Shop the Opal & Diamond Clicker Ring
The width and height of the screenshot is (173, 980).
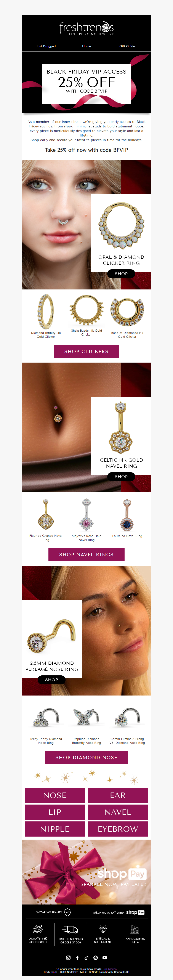point(121,273)
